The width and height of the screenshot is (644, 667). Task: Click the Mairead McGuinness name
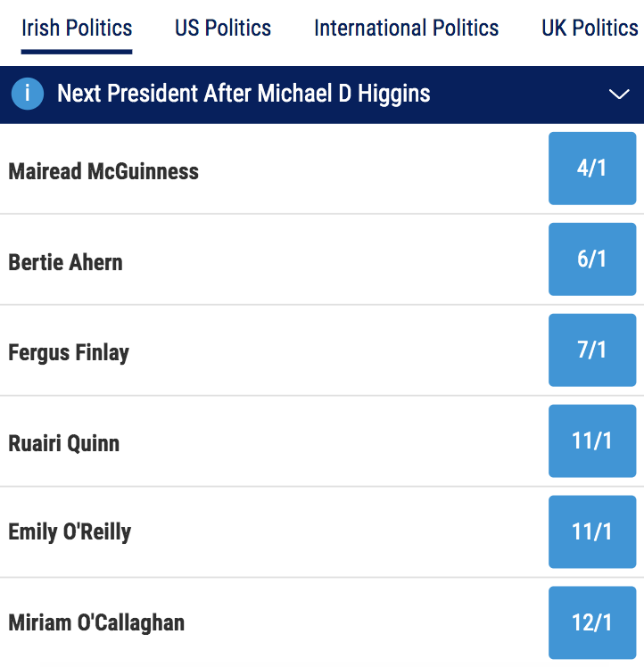tap(103, 171)
